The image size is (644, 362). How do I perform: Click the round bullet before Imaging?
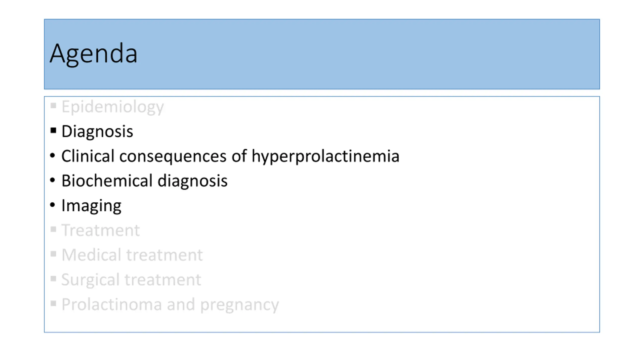[52, 205]
